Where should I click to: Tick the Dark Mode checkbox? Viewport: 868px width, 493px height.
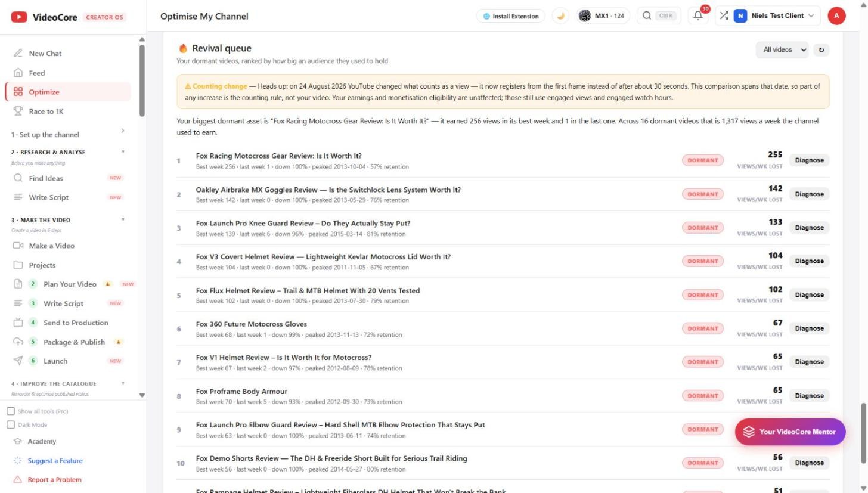(x=11, y=425)
